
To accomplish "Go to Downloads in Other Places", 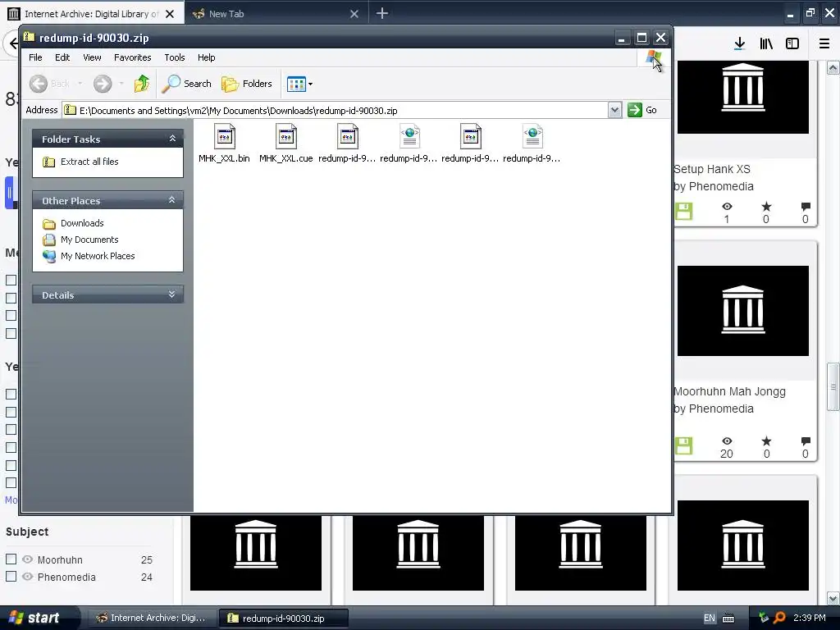I will coord(82,223).
